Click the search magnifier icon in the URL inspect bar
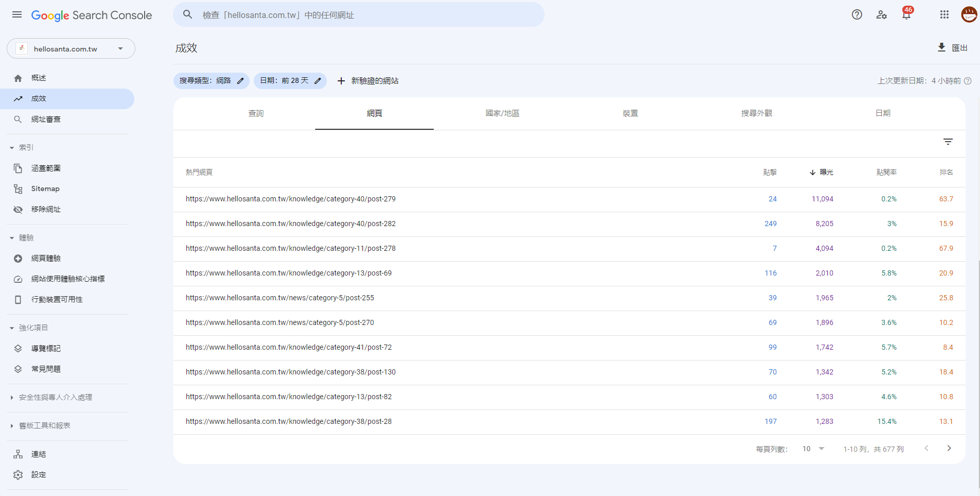Image resolution: width=980 pixels, height=496 pixels. click(x=188, y=14)
